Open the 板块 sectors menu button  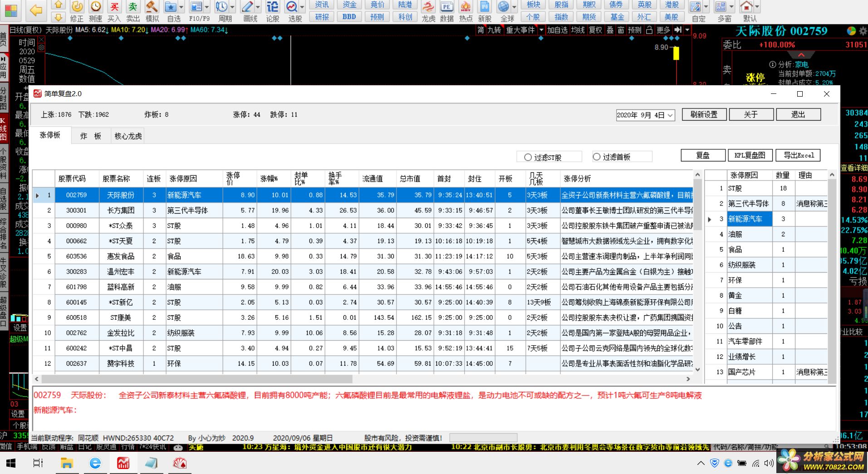[x=534, y=5]
